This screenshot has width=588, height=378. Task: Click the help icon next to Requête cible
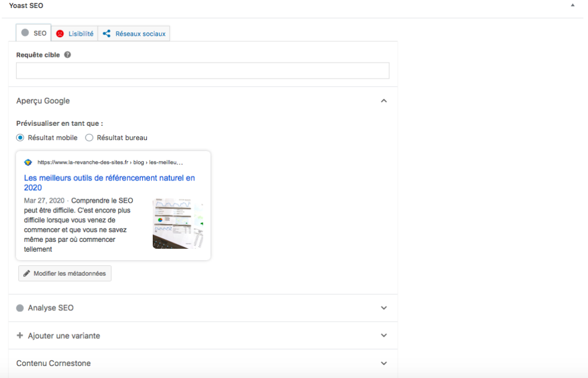coord(68,55)
